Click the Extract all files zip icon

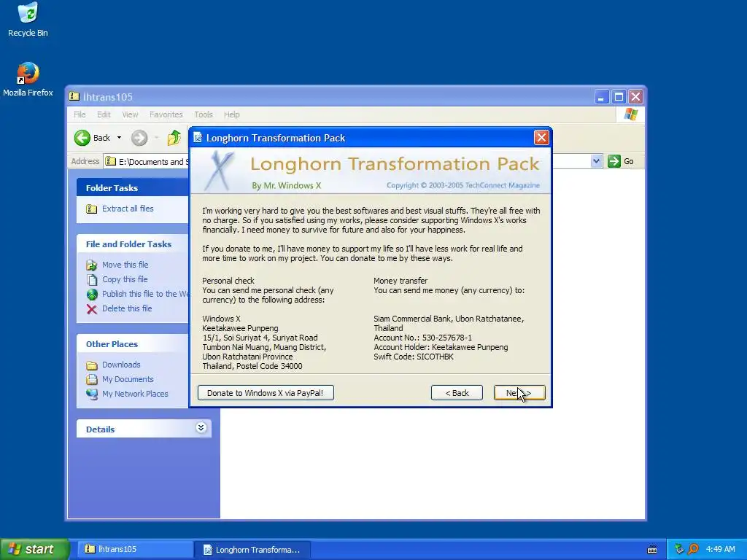[91, 209]
